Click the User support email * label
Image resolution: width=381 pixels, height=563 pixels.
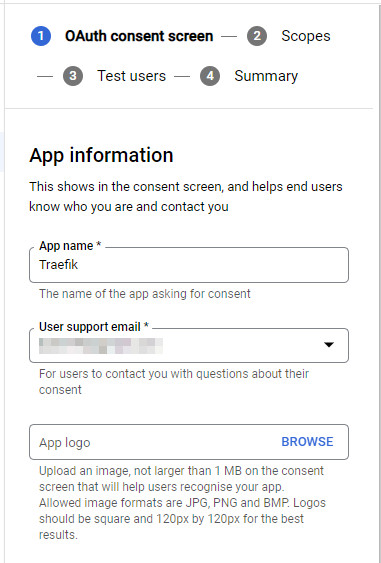click(x=94, y=327)
